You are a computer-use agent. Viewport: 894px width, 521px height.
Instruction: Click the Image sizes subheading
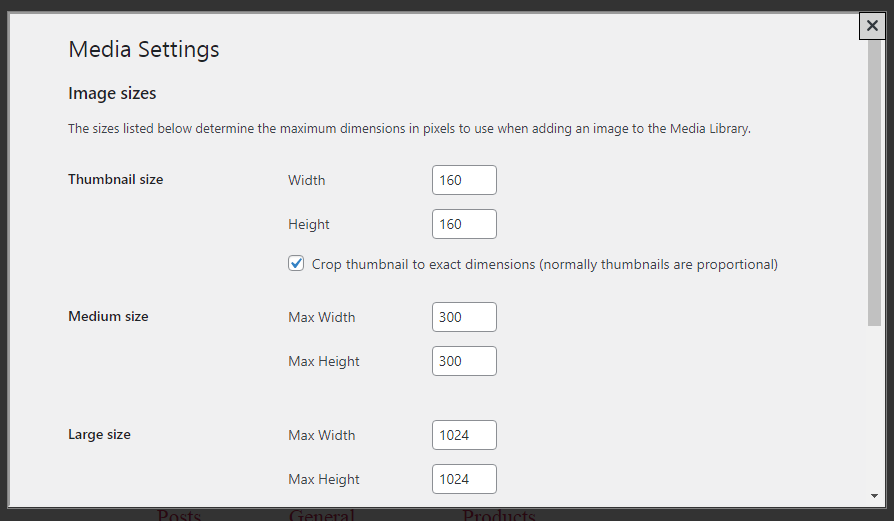pyautogui.click(x=112, y=94)
